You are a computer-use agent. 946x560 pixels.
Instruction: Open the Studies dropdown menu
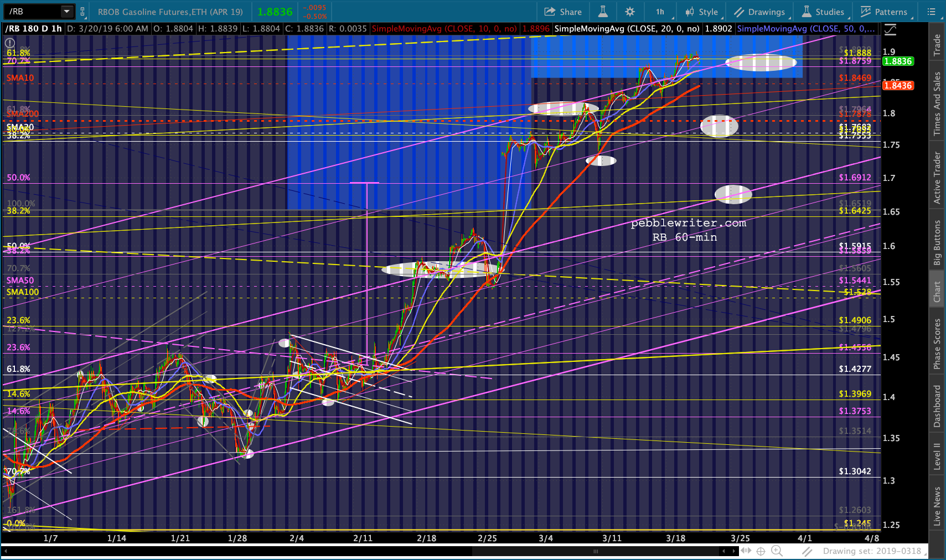point(824,12)
